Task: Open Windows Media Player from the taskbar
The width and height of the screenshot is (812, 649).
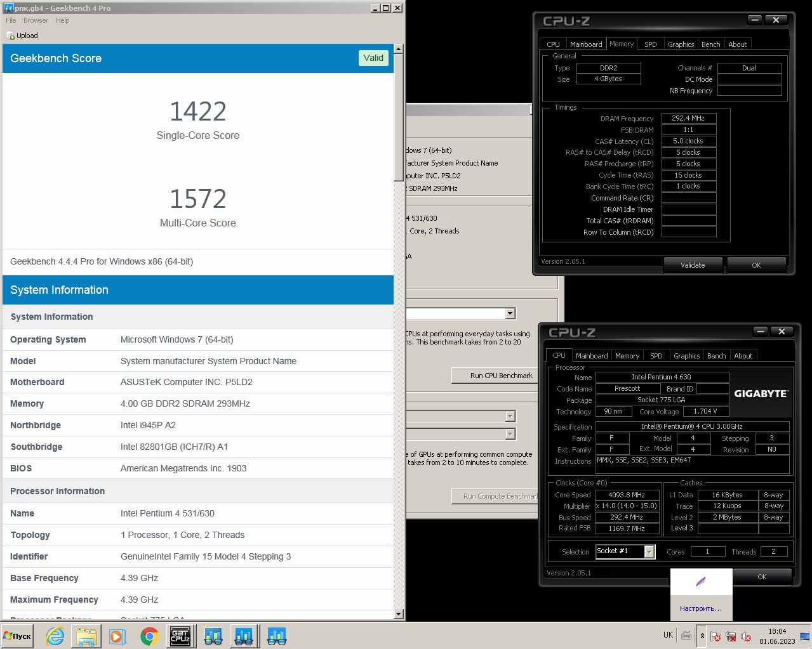Action: pos(117,636)
